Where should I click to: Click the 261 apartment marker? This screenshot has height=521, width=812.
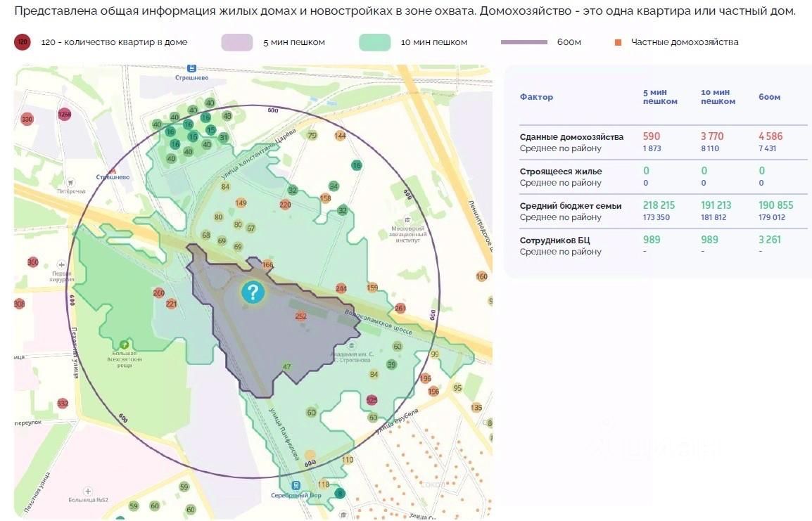[400, 309]
